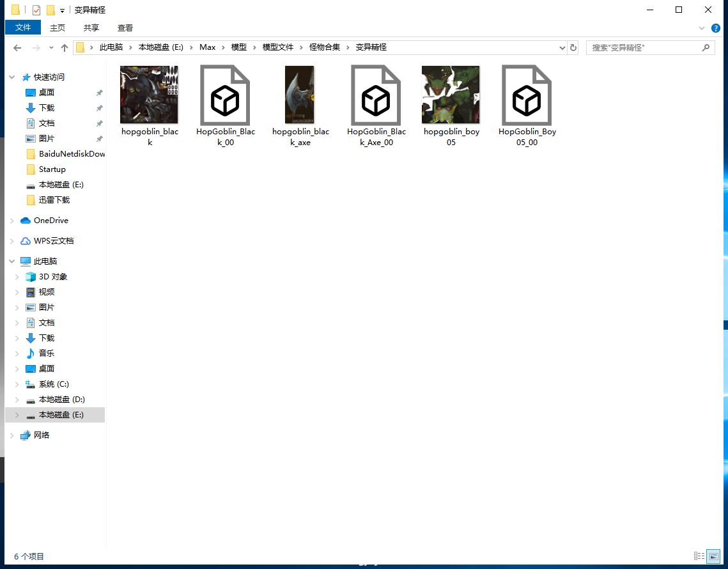Select the HopGoblin_Boy05_00 3D model file

(x=527, y=96)
